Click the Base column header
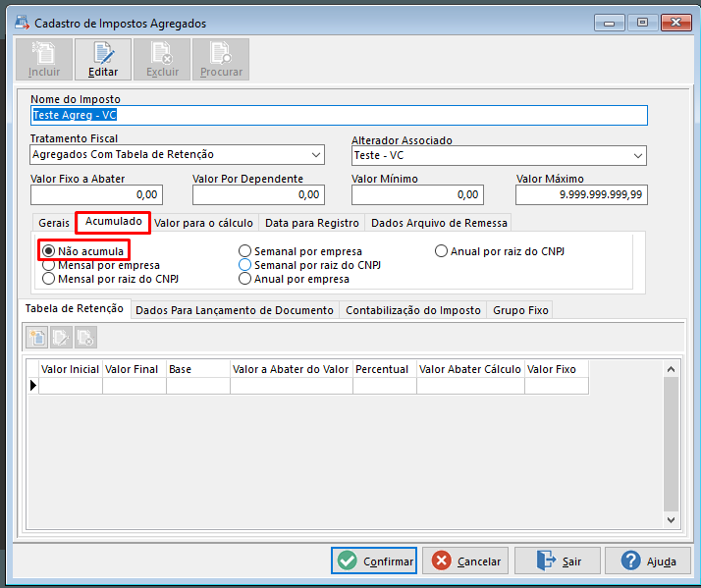This screenshot has width=701, height=588. 198,369
